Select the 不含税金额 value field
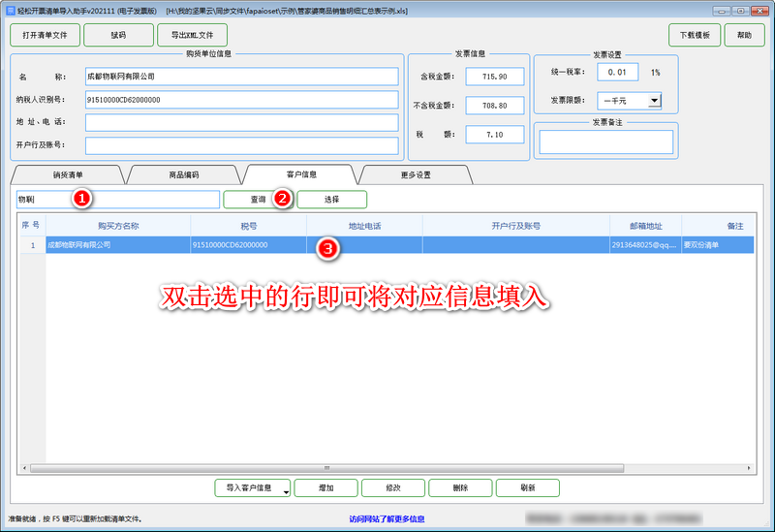The image size is (775, 532). [x=495, y=106]
